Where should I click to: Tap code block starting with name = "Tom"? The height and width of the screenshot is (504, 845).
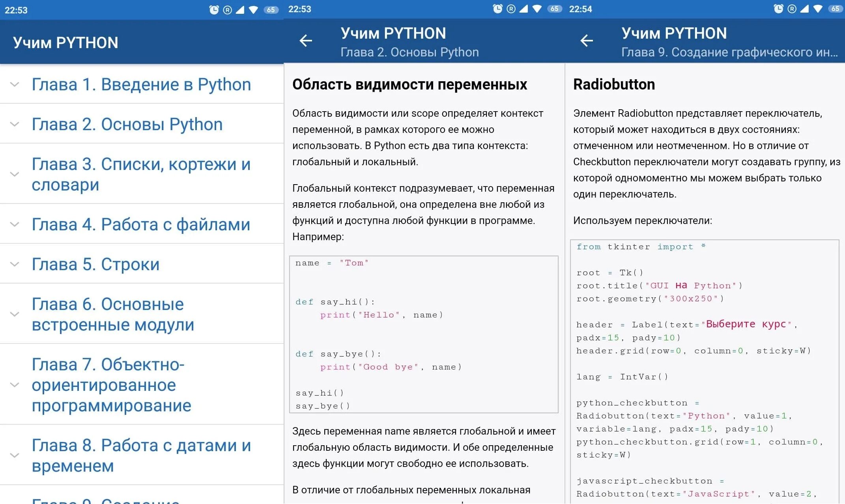click(x=424, y=334)
